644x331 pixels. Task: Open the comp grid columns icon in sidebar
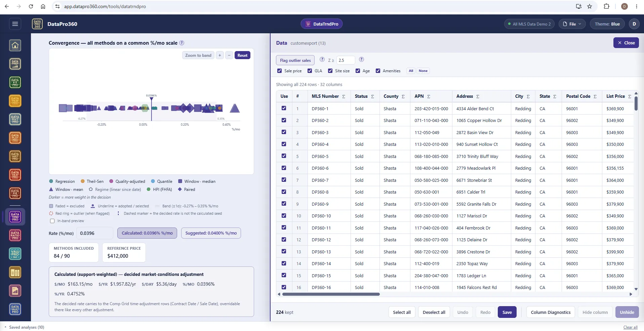pos(15,273)
